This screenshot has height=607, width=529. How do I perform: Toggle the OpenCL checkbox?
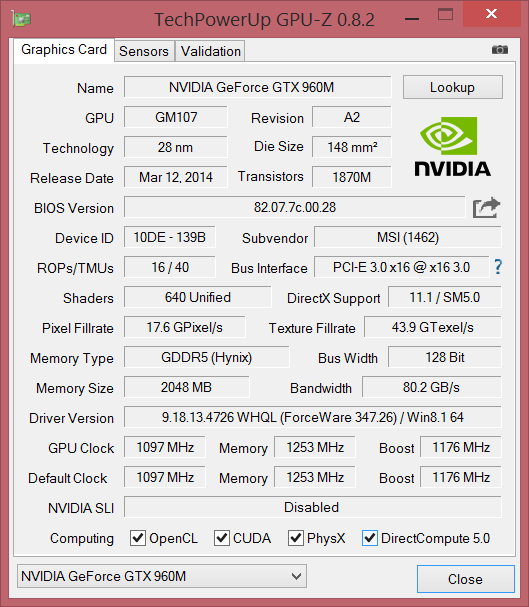coord(138,538)
